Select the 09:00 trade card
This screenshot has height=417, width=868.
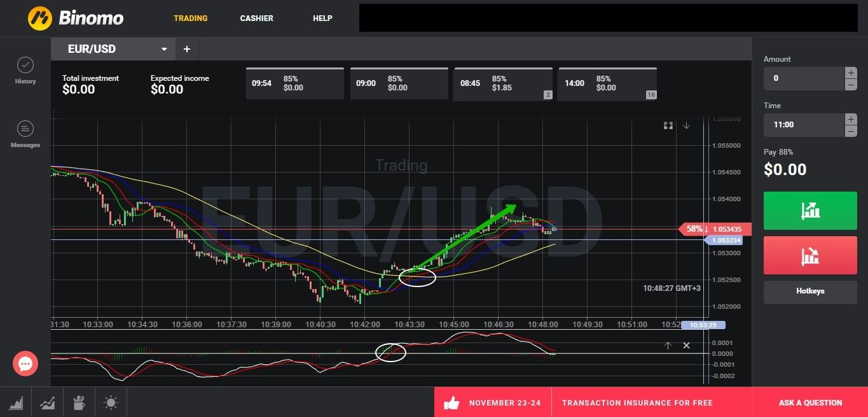399,83
